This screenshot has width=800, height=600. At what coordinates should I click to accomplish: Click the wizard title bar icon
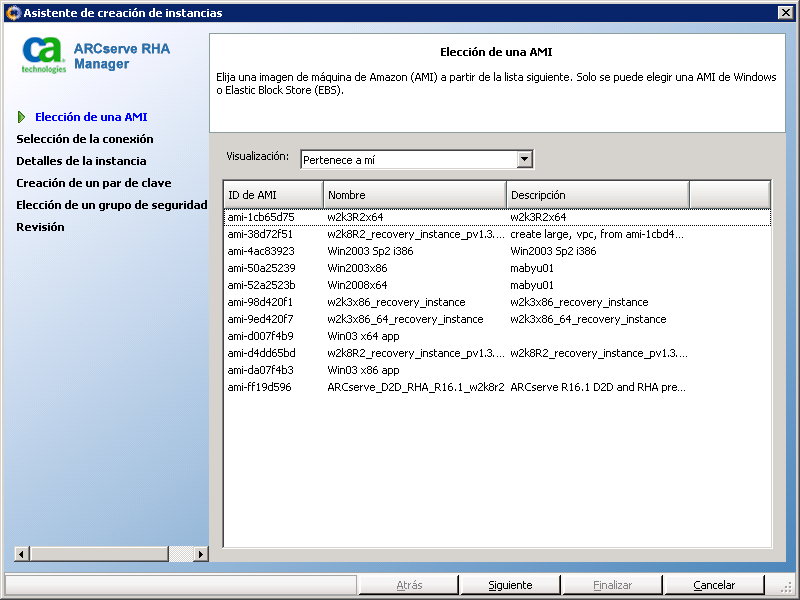(x=12, y=13)
